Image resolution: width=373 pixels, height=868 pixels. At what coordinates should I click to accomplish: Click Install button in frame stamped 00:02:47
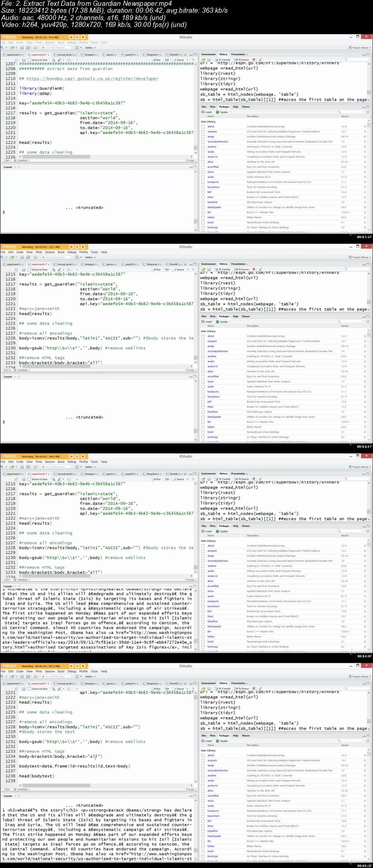207,322
